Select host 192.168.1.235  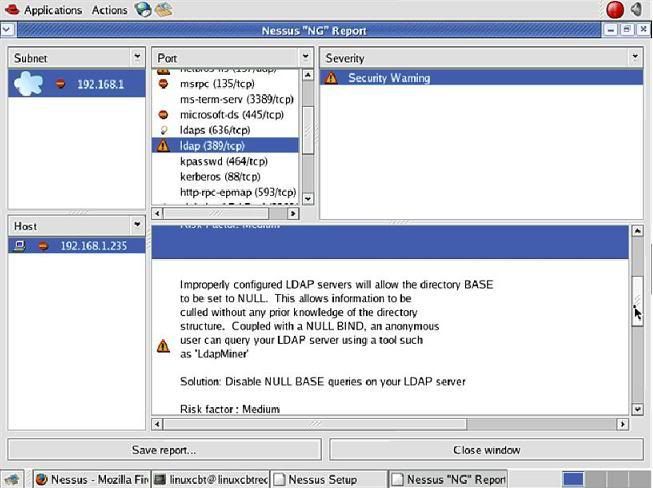pyautogui.click(x=77, y=246)
